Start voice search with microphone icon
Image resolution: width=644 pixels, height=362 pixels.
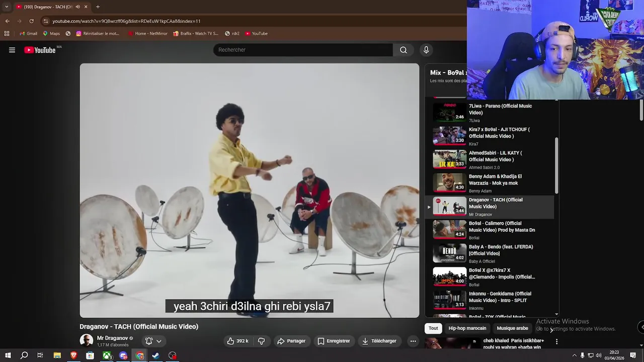pyautogui.click(x=426, y=50)
